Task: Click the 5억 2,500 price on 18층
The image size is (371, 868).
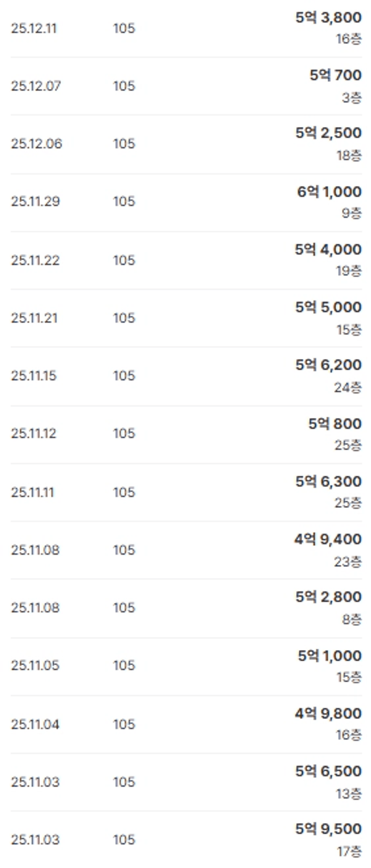Action: [x=328, y=133]
